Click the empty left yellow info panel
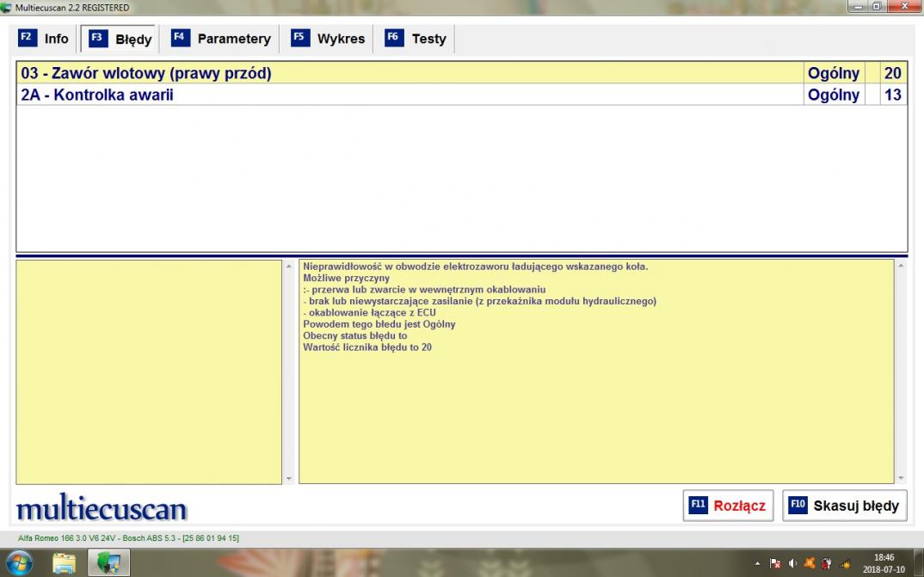 (x=149, y=372)
